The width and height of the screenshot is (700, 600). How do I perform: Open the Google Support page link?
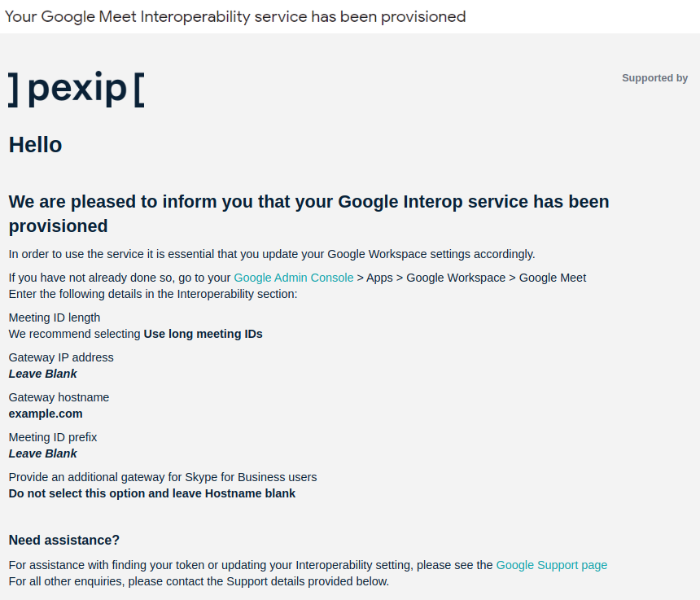551,565
